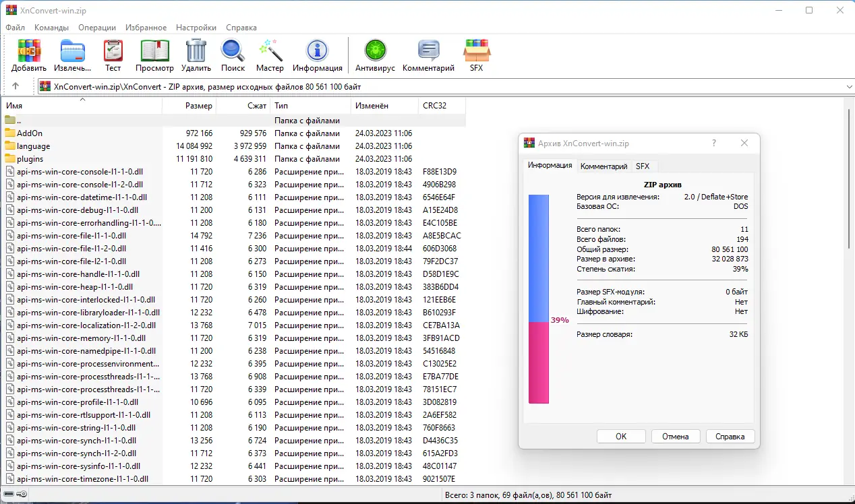Viewport: 855px width, 504px height.
Task: Run the Тест archive icon
Action: click(x=113, y=51)
